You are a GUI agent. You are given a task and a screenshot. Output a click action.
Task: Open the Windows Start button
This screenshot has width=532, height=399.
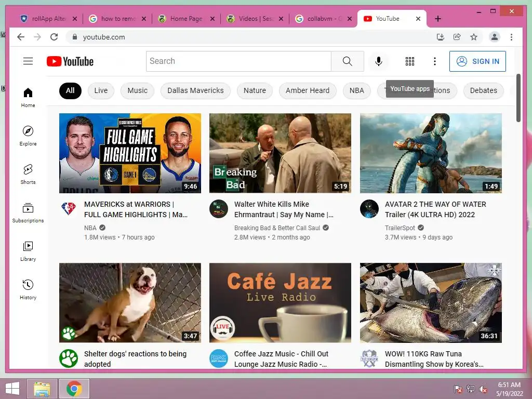tap(12, 389)
